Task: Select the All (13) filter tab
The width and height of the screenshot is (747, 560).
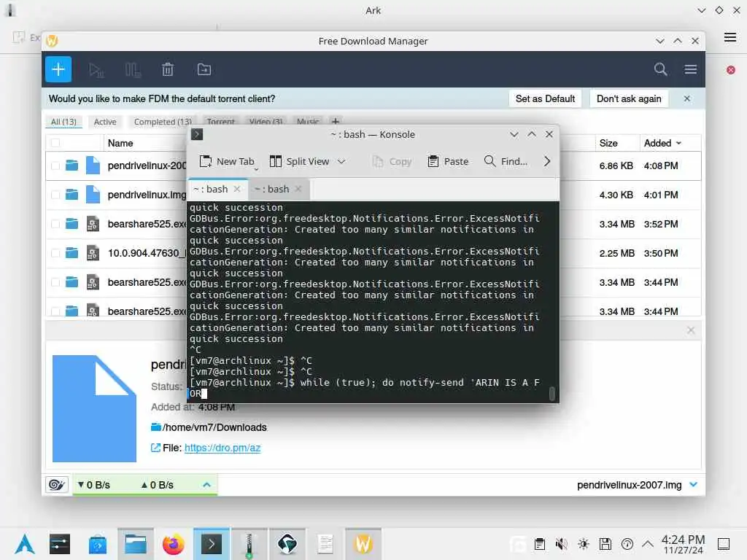Action: (64, 122)
